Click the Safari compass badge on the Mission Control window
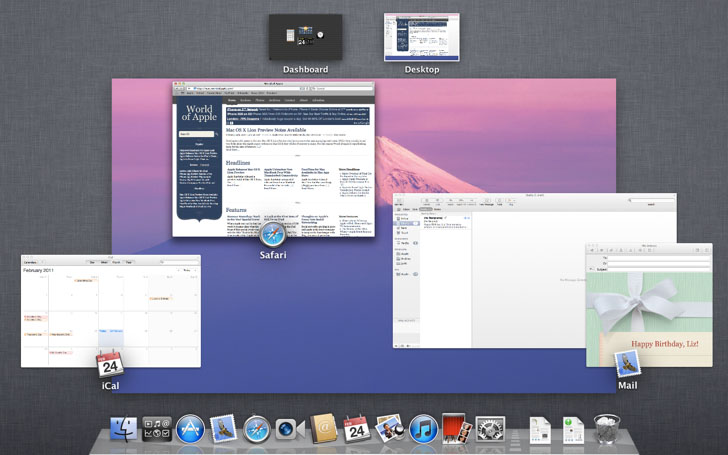The width and height of the screenshot is (728, 455). 273,234
